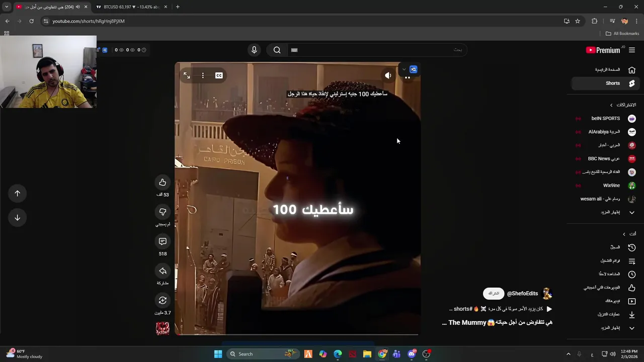Toggle the hamburger guide menu

click(632, 50)
